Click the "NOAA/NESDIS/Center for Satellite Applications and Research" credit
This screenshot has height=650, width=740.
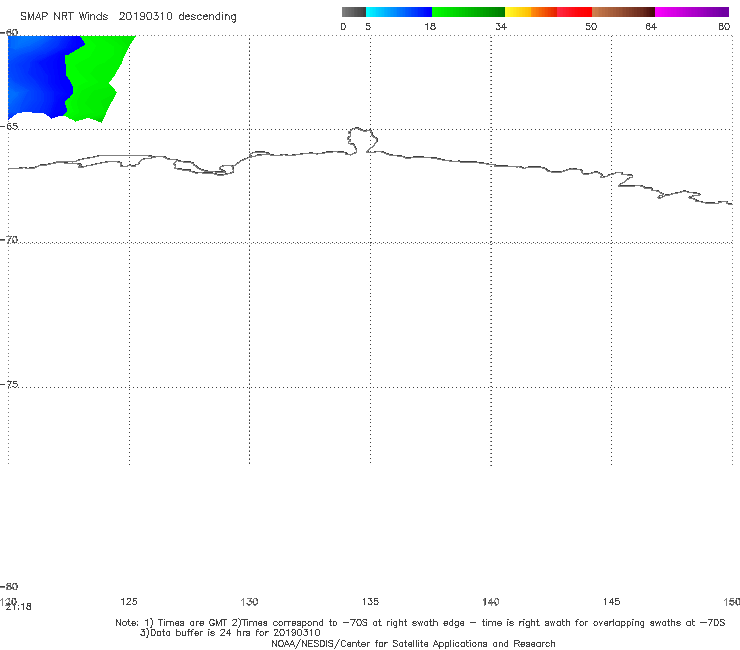[413, 643]
